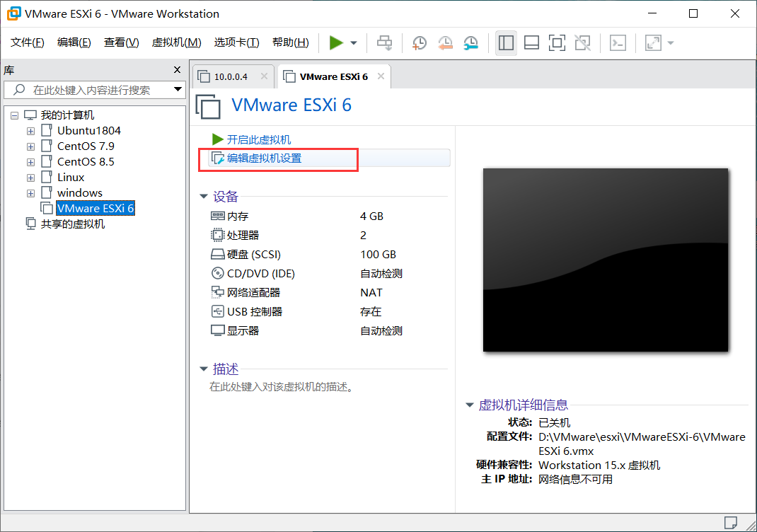Select CentOS 7.9 in library
The height and width of the screenshot is (532, 757).
86,146
